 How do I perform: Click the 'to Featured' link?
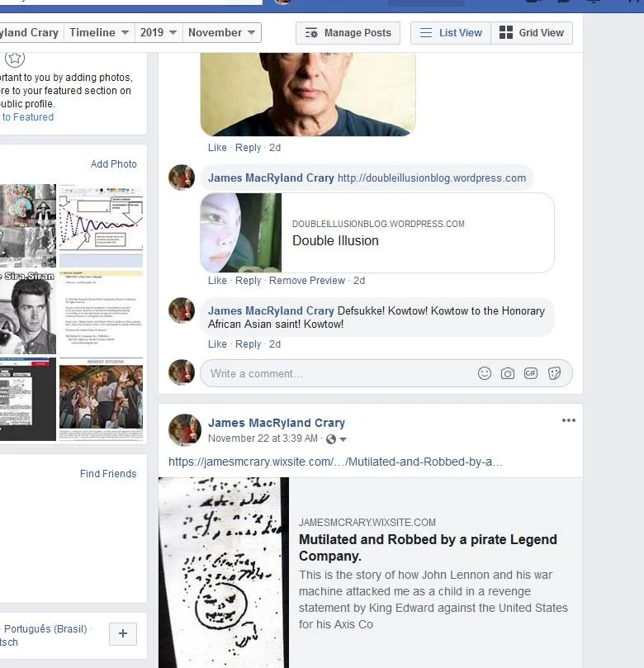point(28,117)
